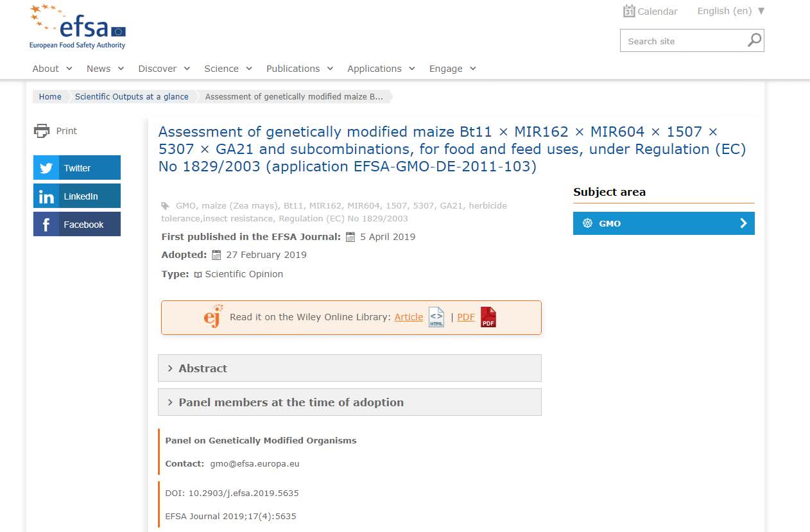Open the Science menu
Screen dimensions: 810x532
(228, 69)
